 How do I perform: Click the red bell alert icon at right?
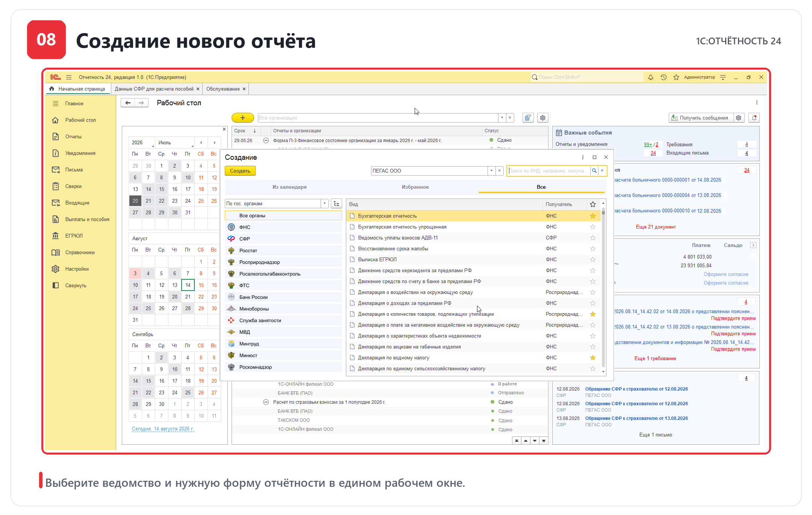pos(754,118)
